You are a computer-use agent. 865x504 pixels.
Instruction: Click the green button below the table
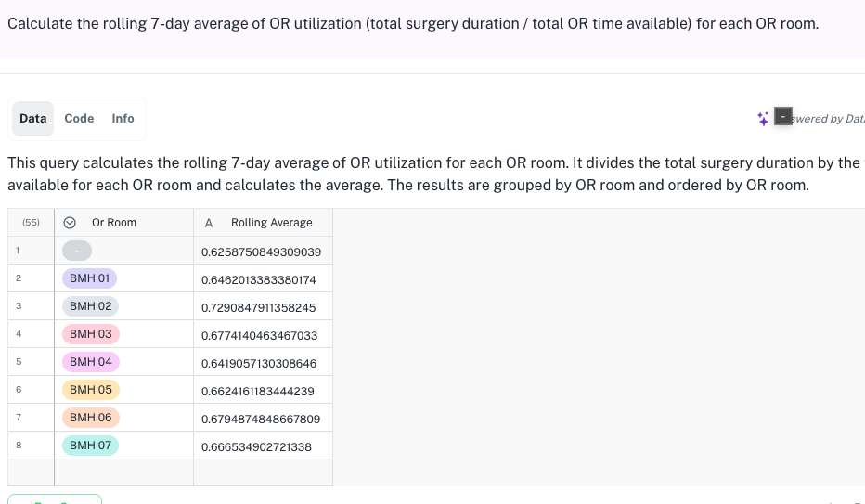[55, 499]
